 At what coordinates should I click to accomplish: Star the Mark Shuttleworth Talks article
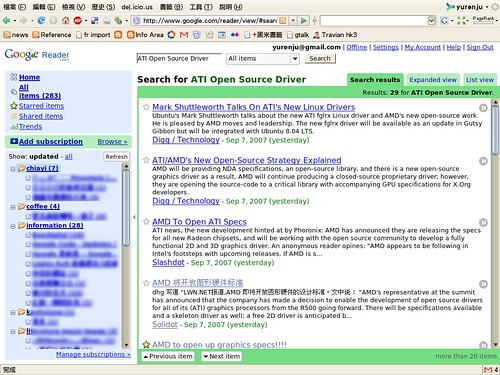146,107
